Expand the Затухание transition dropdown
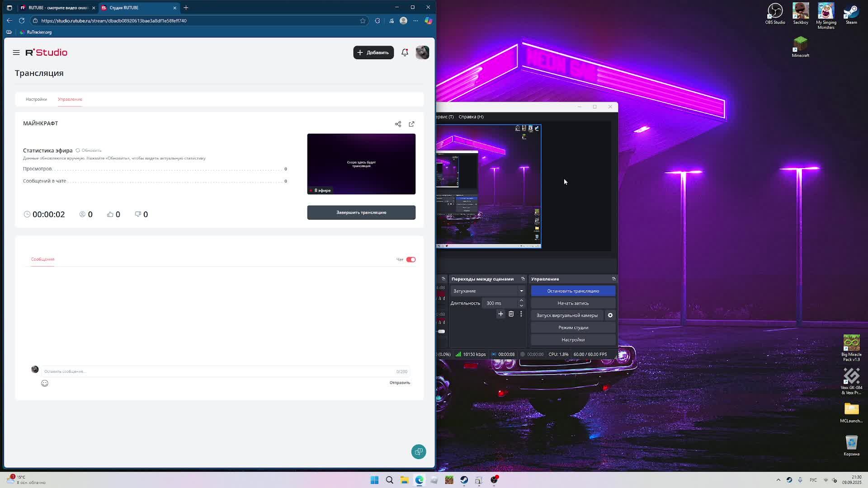 click(x=521, y=291)
